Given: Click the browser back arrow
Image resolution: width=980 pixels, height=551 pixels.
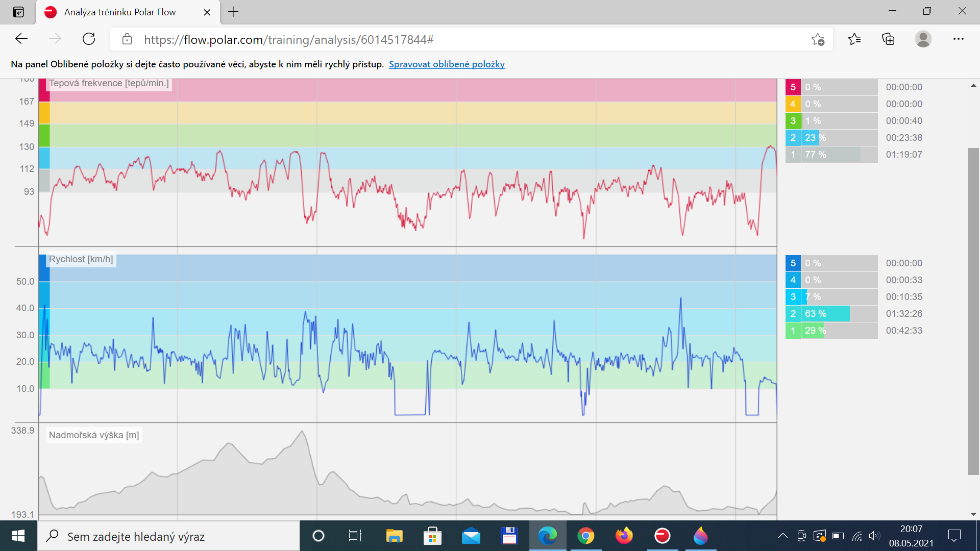Looking at the screenshot, I should click(21, 39).
